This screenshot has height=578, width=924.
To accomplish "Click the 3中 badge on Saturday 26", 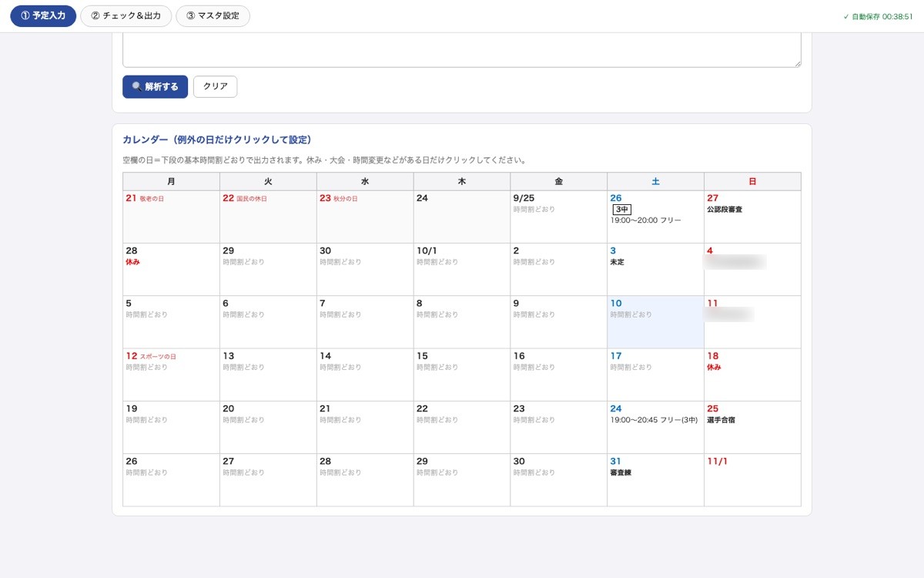I will point(621,209).
